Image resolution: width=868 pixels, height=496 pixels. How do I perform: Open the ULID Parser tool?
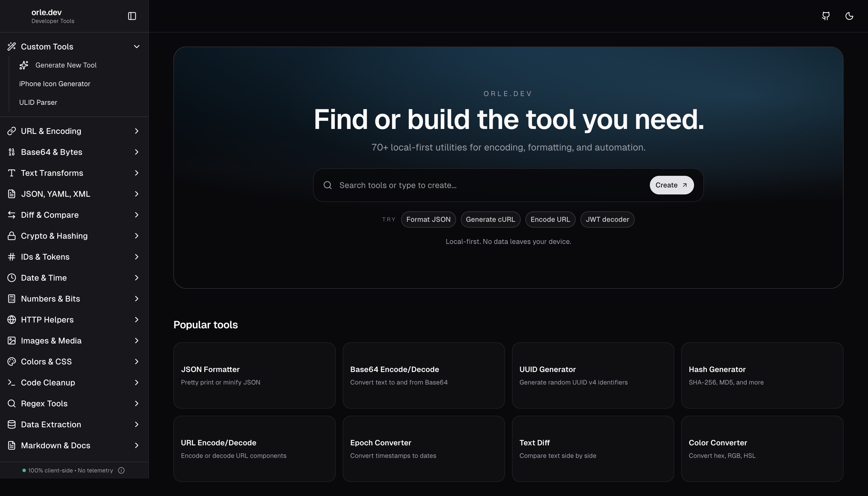38,102
